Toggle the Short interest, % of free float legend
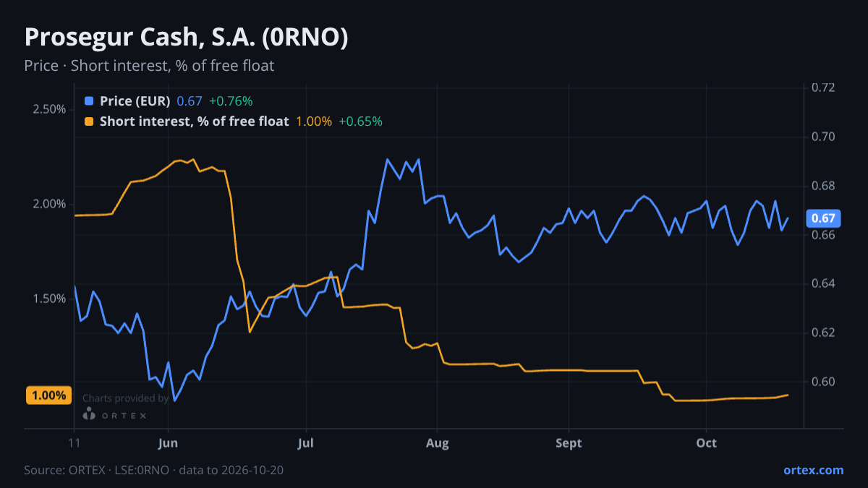This screenshot has width=868, height=488. pos(194,121)
